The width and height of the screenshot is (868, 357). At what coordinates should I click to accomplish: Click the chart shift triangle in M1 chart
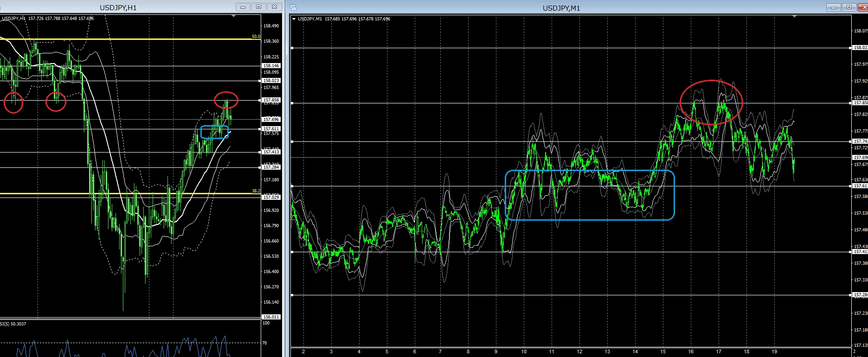(794, 16)
